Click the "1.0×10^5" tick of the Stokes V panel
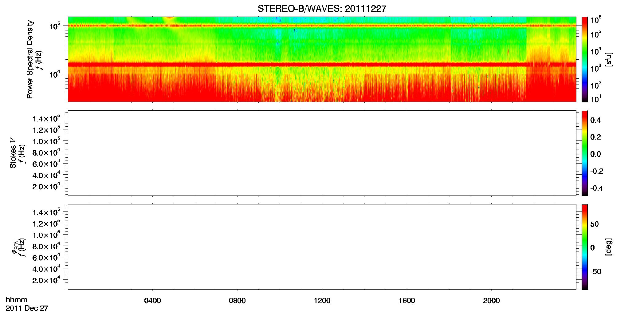This screenshot has width=644, height=332. click(46, 141)
